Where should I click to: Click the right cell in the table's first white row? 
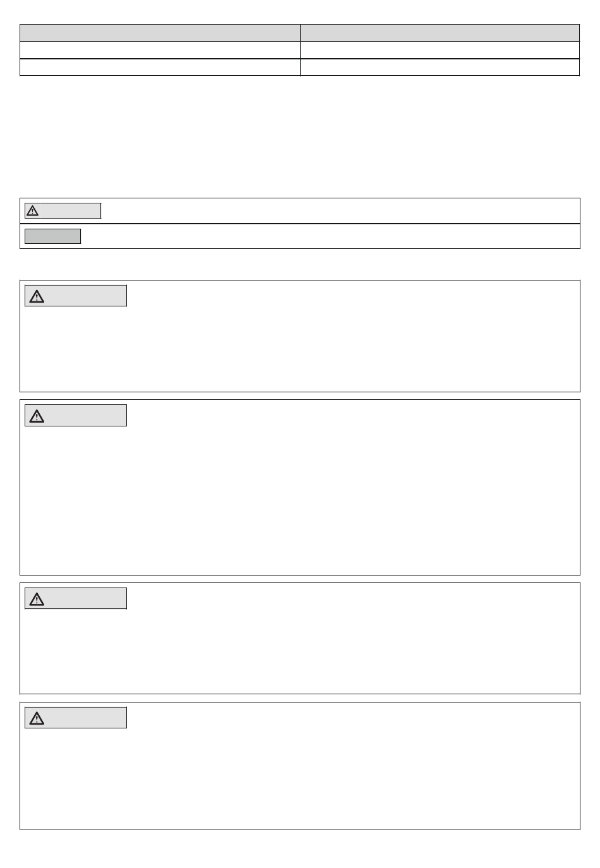click(x=440, y=51)
